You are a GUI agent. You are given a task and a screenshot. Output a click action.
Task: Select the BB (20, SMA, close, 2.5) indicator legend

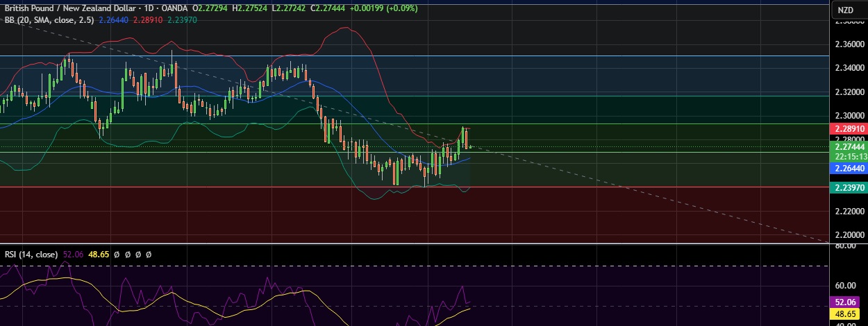49,21
